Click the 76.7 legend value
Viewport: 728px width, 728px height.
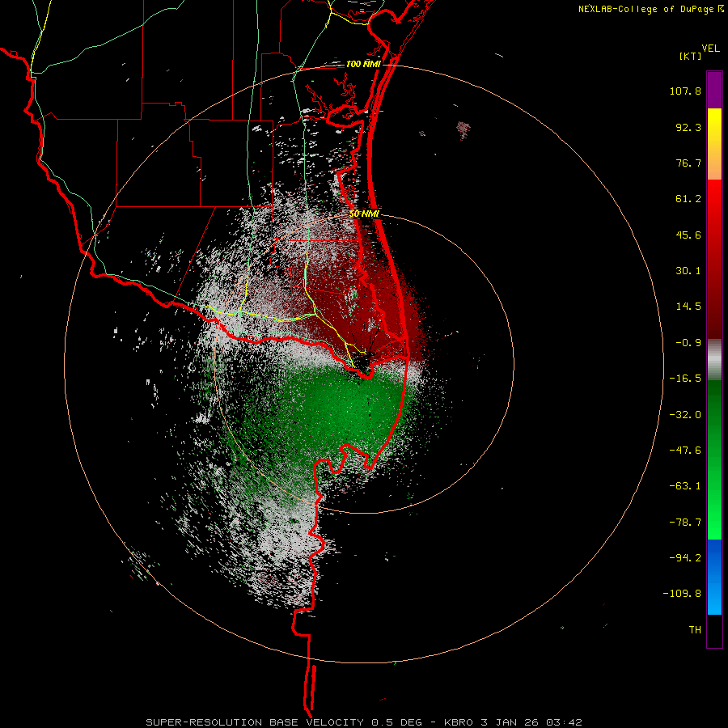[688, 163]
